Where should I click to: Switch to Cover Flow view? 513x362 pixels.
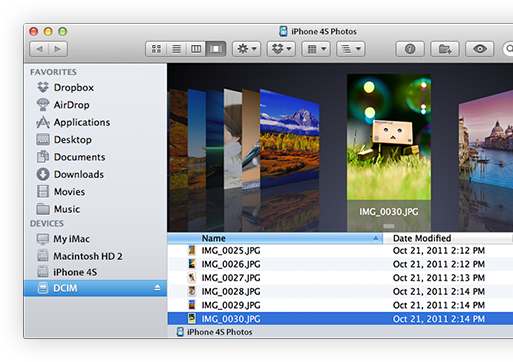pos(216,49)
